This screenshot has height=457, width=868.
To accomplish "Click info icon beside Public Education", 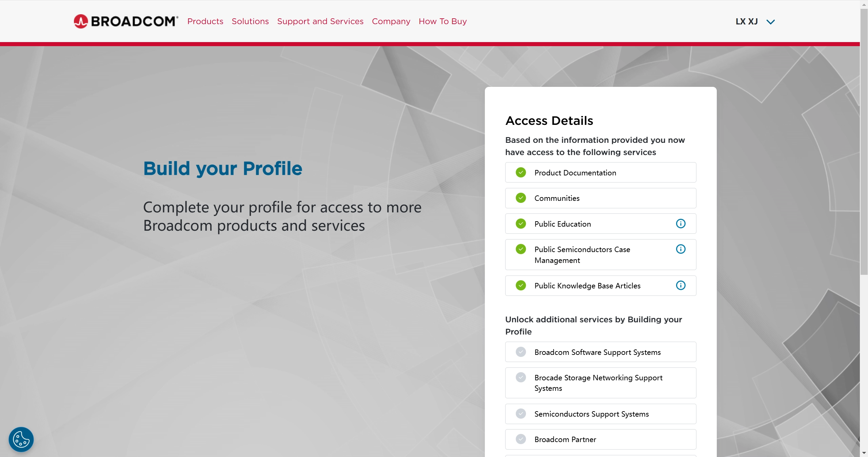I will tap(680, 224).
